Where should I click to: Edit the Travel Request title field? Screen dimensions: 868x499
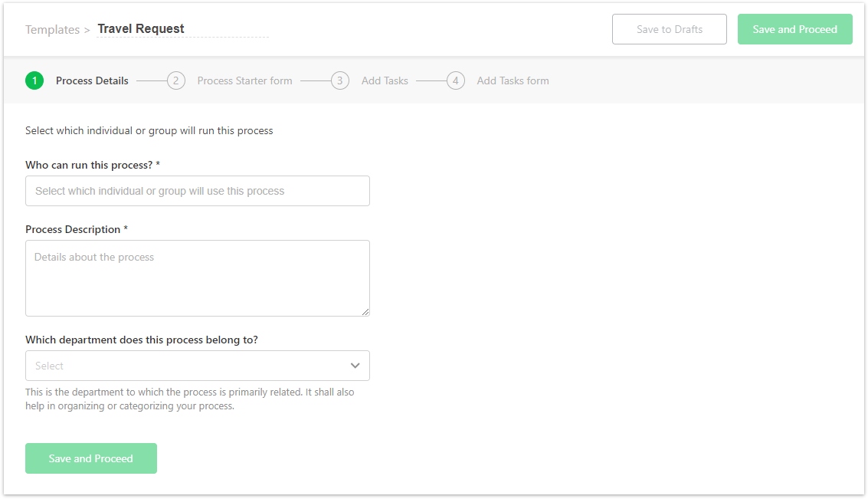click(182, 29)
